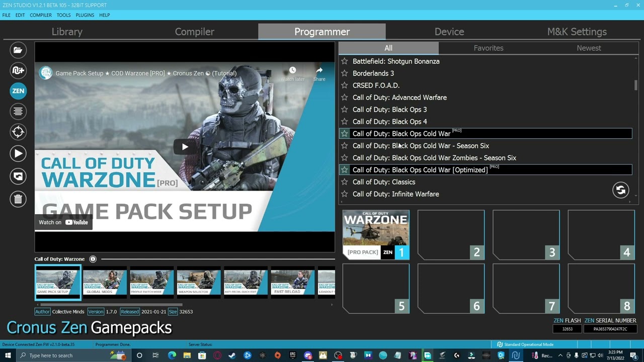The height and width of the screenshot is (362, 644).
Task: Switch to the Library tab
Action: [67, 32]
